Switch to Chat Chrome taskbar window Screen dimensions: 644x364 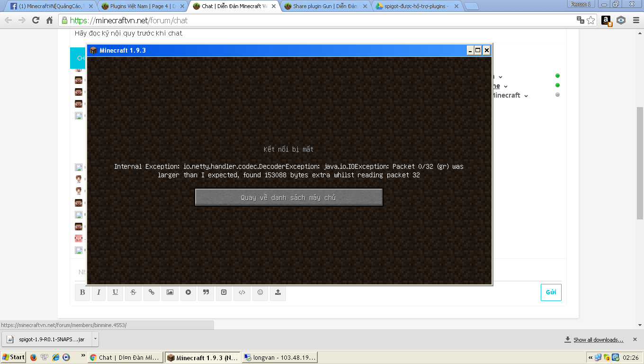(x=125, y=357)
